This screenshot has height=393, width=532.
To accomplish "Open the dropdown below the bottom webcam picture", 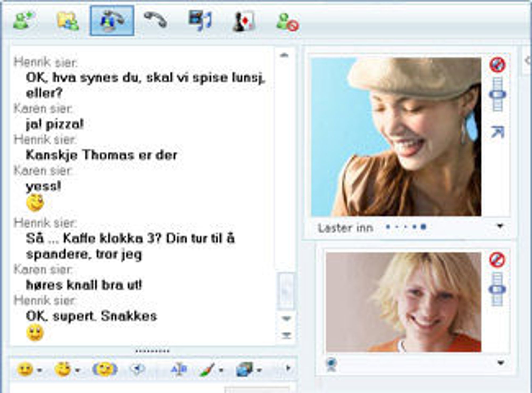I will click(x=501, y=363).
